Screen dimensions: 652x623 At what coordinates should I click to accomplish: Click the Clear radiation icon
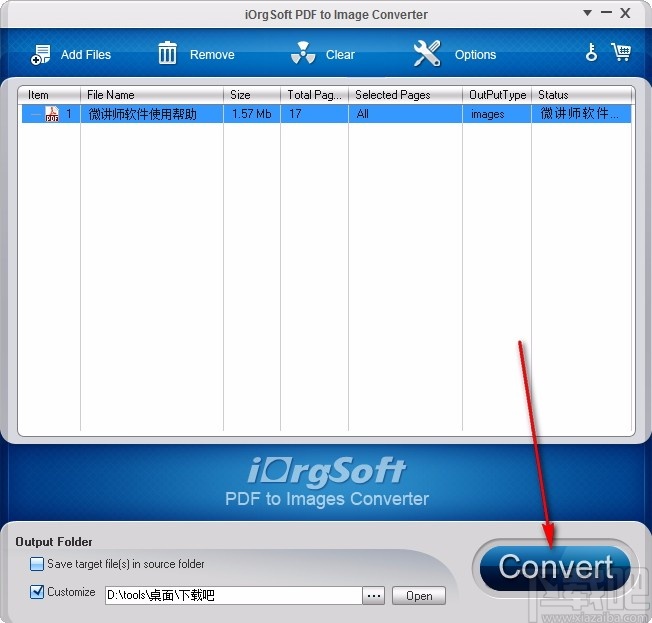click(303, 53)
